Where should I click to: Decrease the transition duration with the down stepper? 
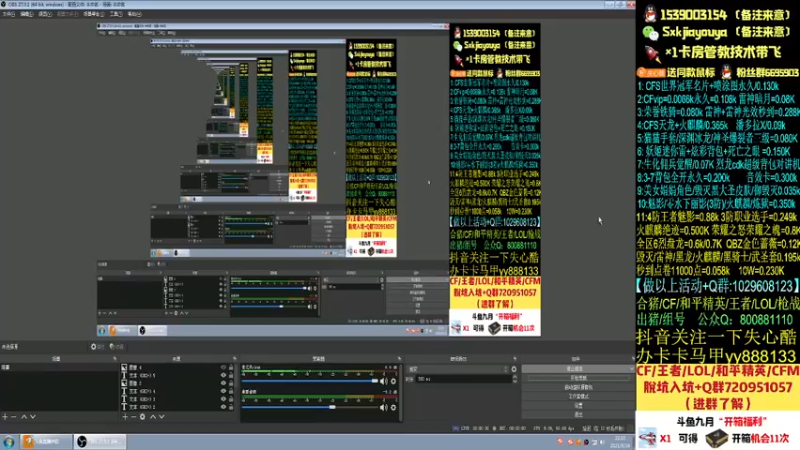pyautogui.click(x=514, y=381)
